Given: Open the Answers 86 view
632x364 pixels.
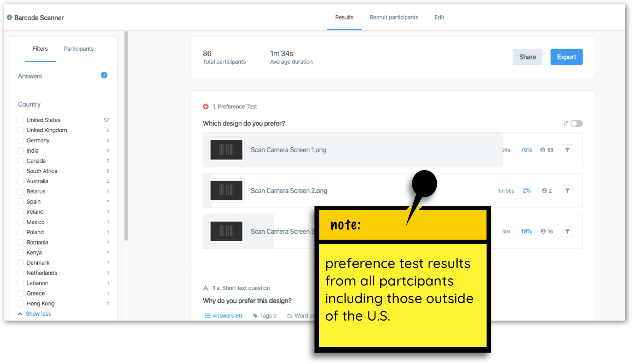Looking at the screenshot, I should point(223,316).
